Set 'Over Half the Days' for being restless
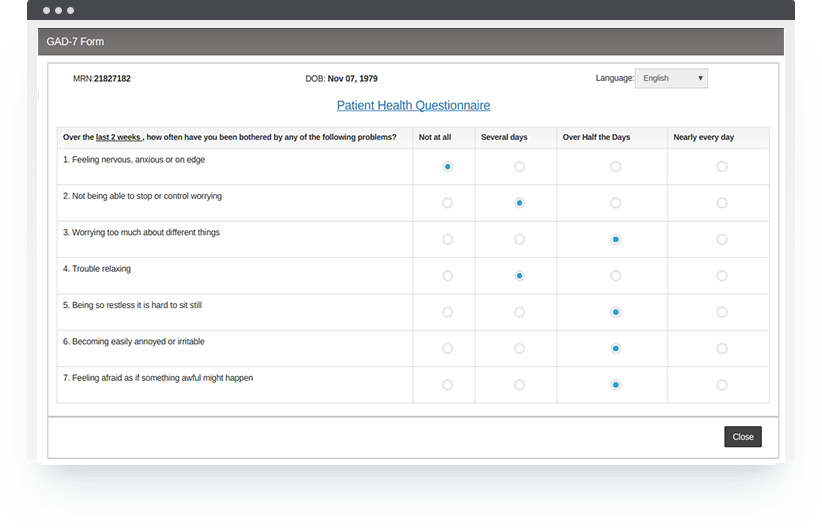822x528 pixels. click(x=615, y=313)
